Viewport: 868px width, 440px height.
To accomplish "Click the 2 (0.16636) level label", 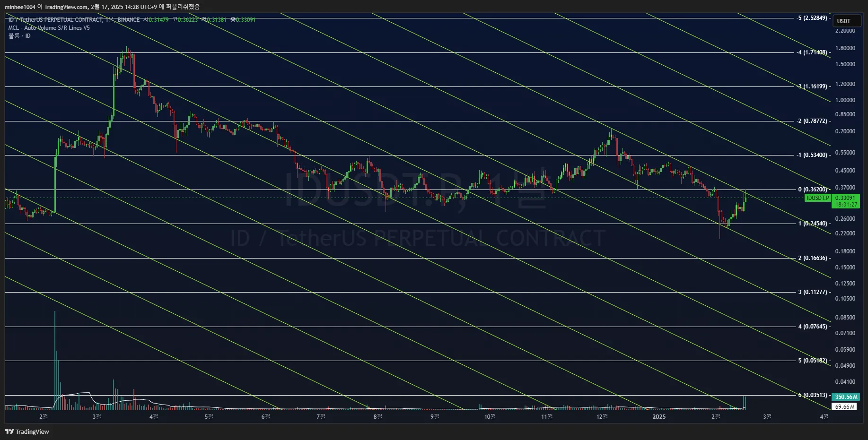I will pyautogui.click(x=813, y=258).
